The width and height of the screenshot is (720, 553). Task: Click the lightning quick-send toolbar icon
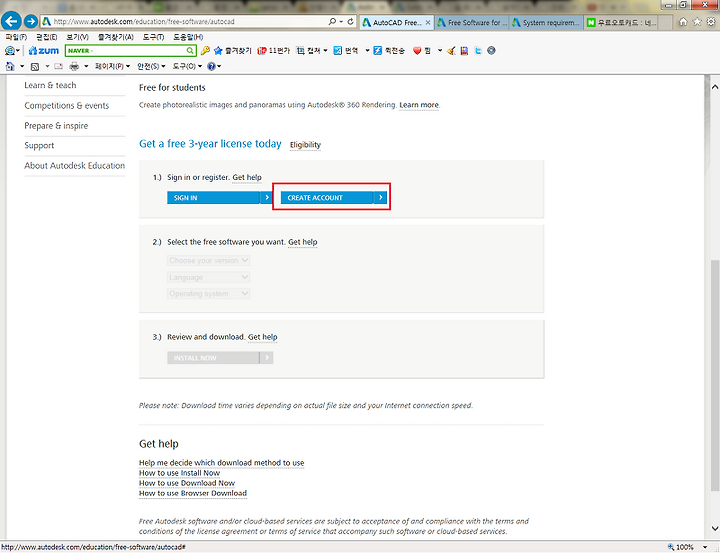[377, 51]
